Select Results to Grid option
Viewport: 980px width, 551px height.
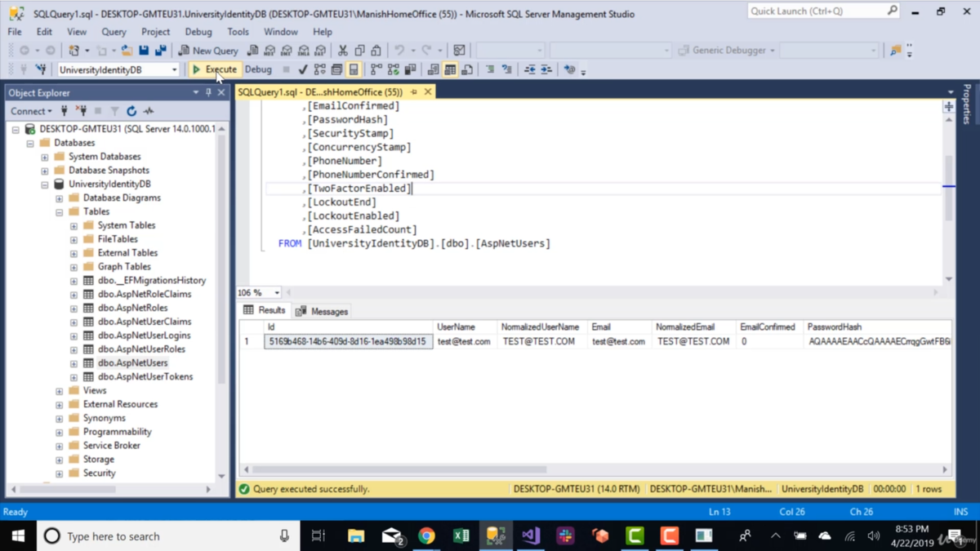click(449, 69)
